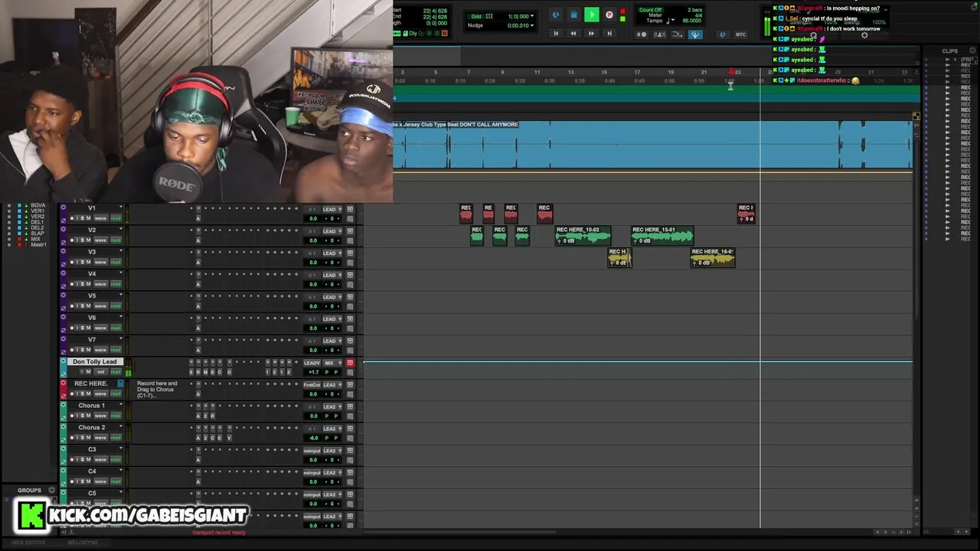Click the Grid mode indicator label
Screen dimensions: 980x551
[x=477, y=16]
